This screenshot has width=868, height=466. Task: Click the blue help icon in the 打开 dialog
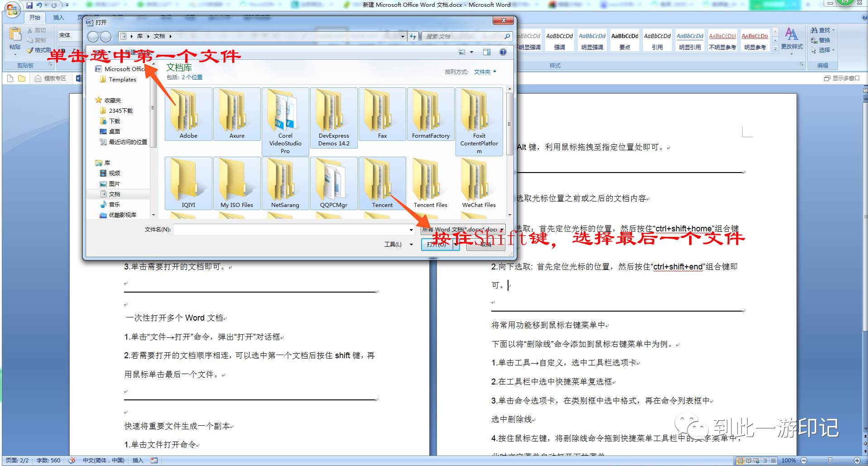503,52
